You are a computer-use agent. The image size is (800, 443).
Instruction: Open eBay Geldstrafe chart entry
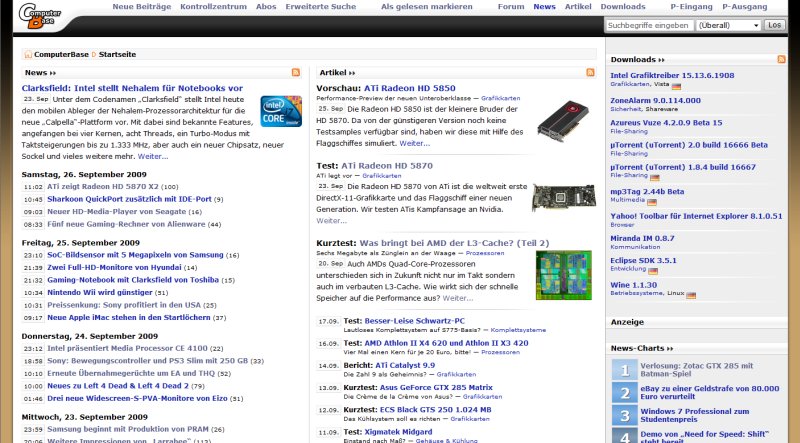pos(710,392)
